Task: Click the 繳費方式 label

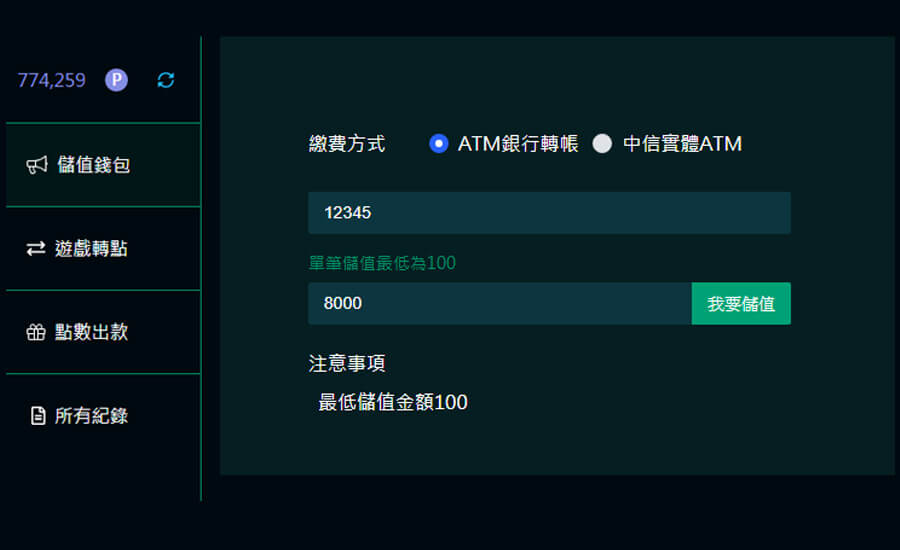Action: 347,144
